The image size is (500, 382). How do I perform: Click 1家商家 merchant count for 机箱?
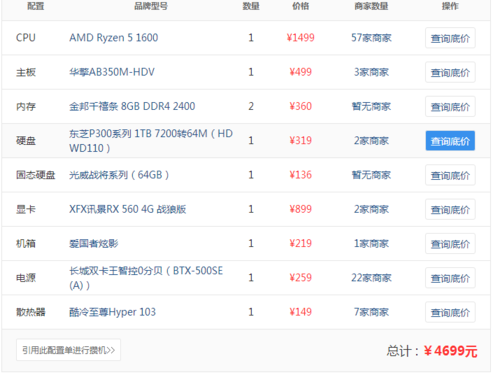click(x=371, y=243)
